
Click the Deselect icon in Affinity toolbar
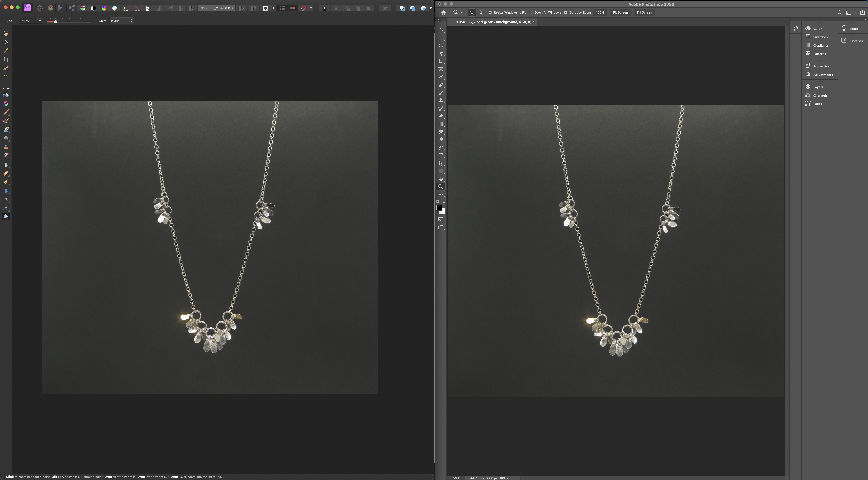(137, 8)
